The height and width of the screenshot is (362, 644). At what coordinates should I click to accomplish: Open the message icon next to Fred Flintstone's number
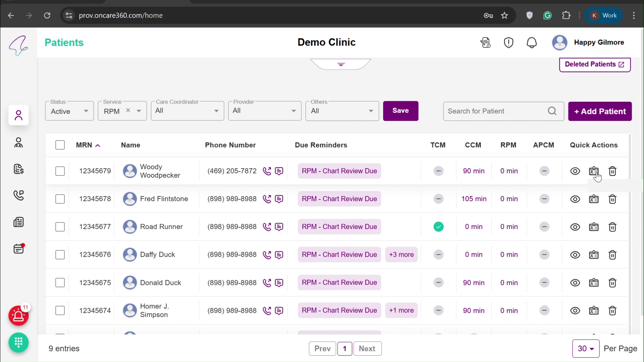tap(279, 199)
